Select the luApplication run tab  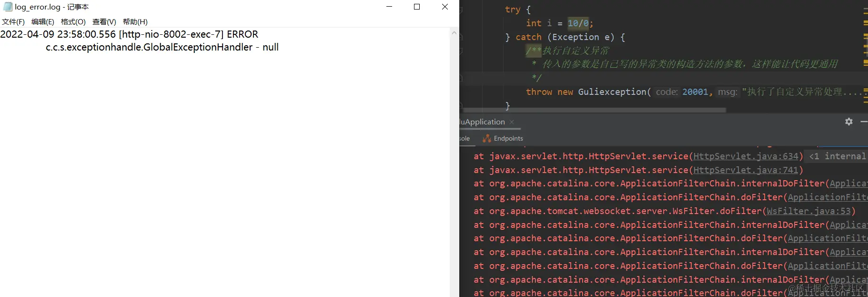tap(482, 122)
